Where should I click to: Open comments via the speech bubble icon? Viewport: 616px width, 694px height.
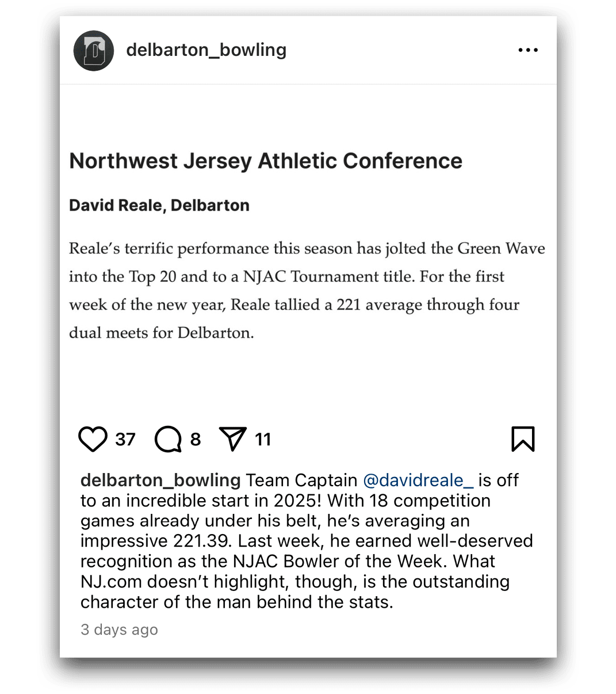168,440
